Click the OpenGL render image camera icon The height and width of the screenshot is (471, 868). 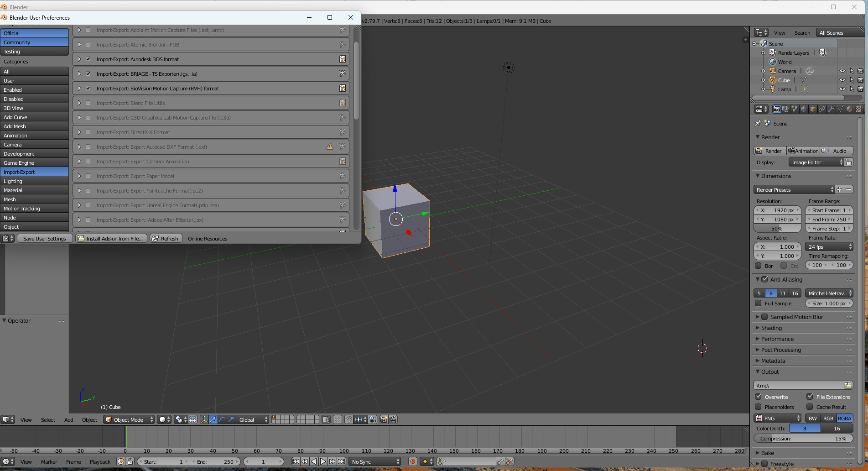point(384,419)
